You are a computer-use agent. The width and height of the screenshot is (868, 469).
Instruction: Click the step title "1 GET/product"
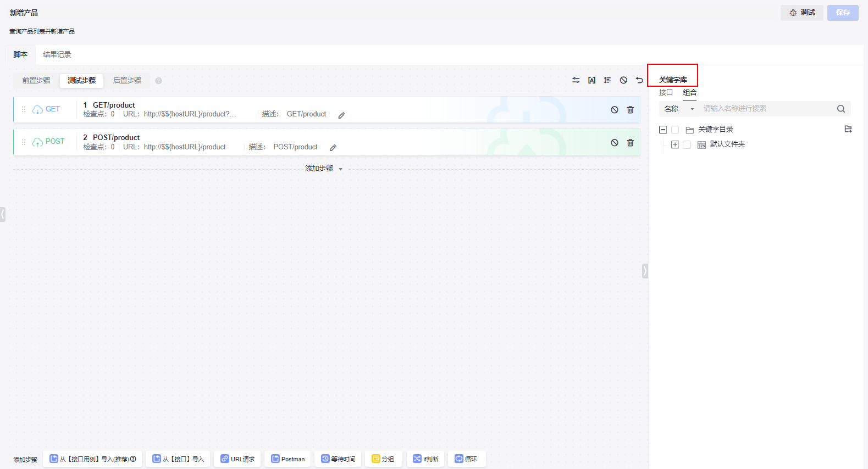(109, 105)
